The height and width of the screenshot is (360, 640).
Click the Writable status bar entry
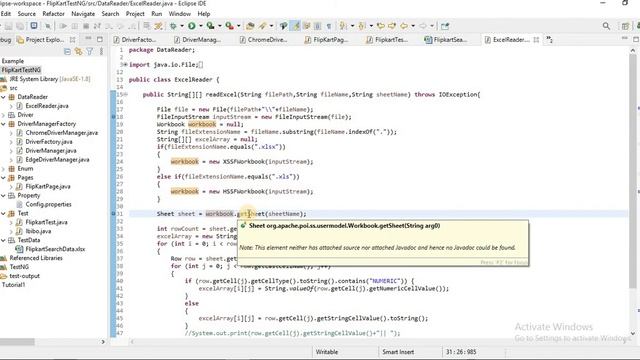point(327,352)
